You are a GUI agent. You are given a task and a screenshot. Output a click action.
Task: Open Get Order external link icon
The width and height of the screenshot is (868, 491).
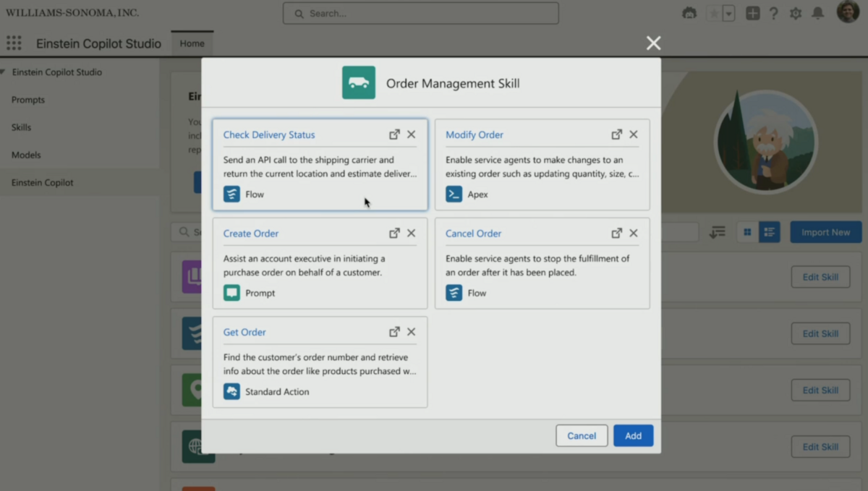click(x=394, y=332)
